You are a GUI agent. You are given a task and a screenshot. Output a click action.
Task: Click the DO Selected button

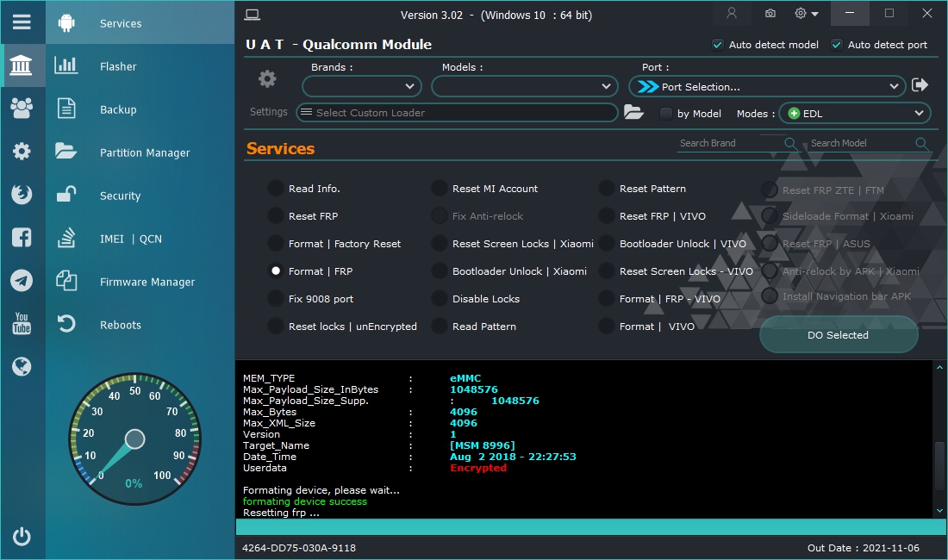pyautogui.click(x=839, y=334)
